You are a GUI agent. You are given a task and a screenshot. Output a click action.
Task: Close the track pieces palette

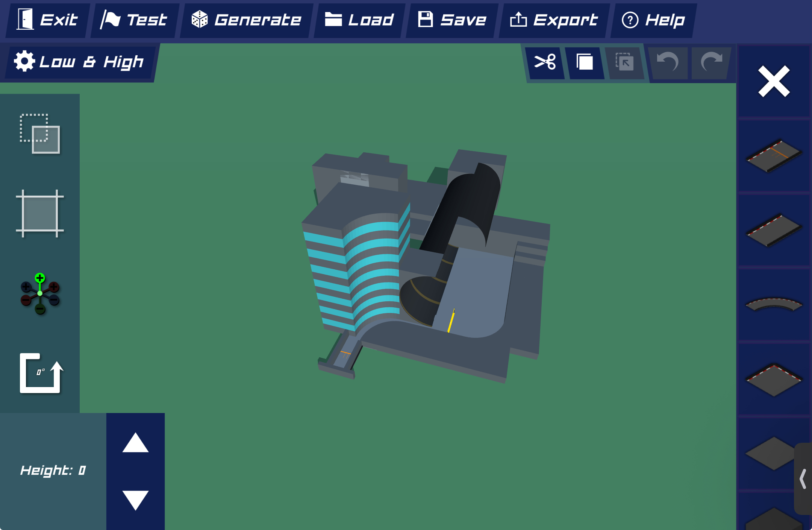click(x=774, y=81)
